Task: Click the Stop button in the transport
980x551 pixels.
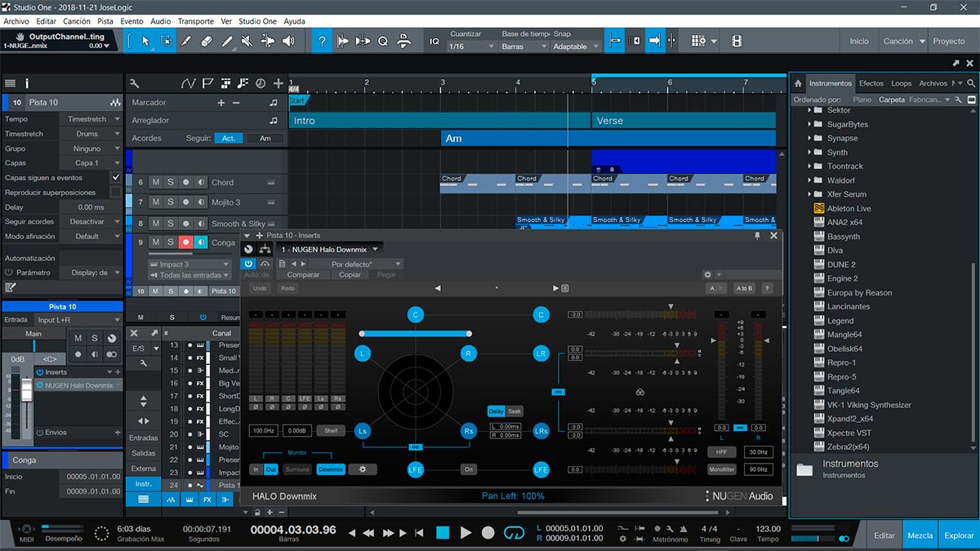Action: coord(443,533)
